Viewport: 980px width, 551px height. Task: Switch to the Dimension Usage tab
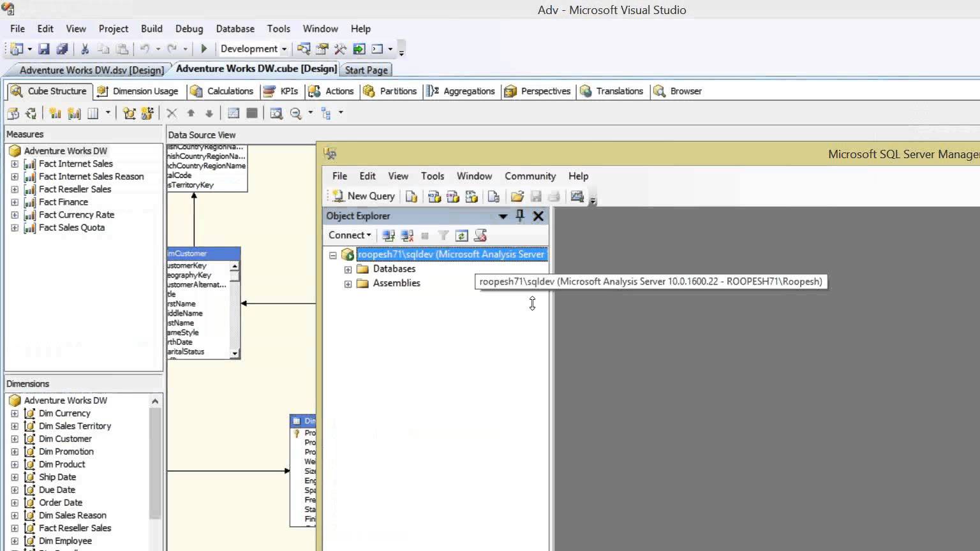click(x=138, y=91)
